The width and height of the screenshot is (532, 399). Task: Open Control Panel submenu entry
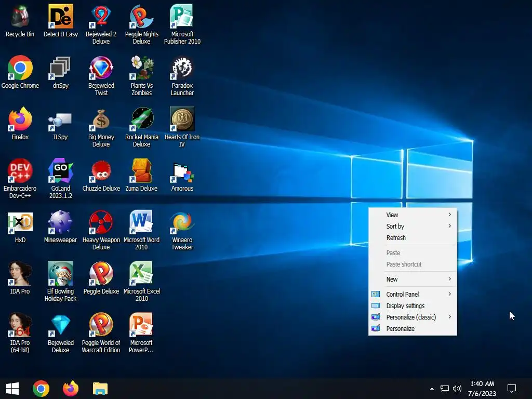[x=413, y=294]
